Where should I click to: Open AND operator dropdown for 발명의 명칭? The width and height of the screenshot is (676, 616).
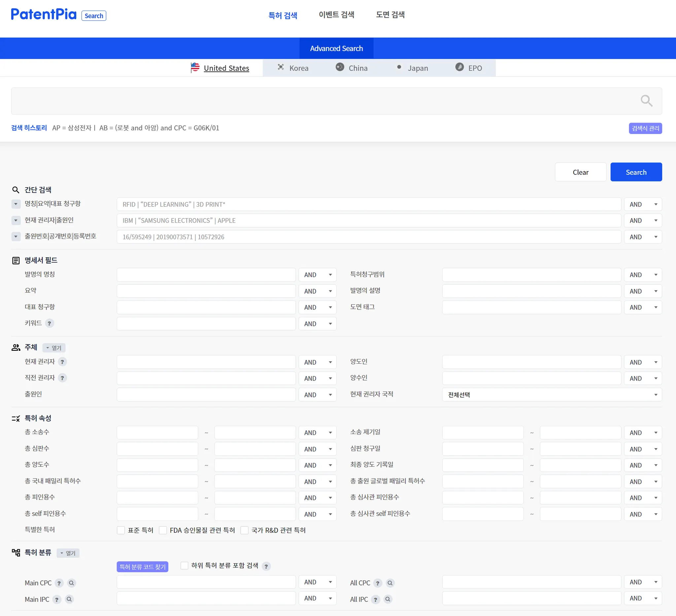pos(317,275)
